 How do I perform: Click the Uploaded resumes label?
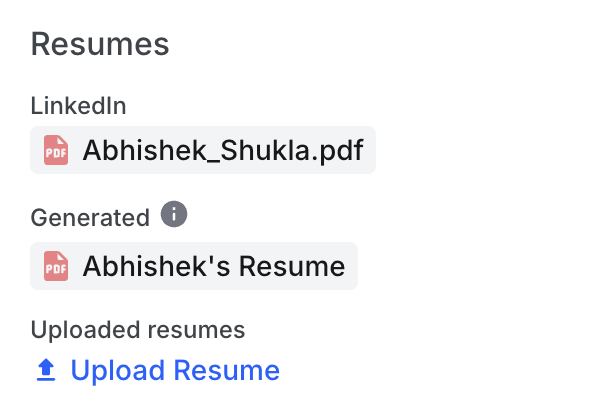coord(138,330)
